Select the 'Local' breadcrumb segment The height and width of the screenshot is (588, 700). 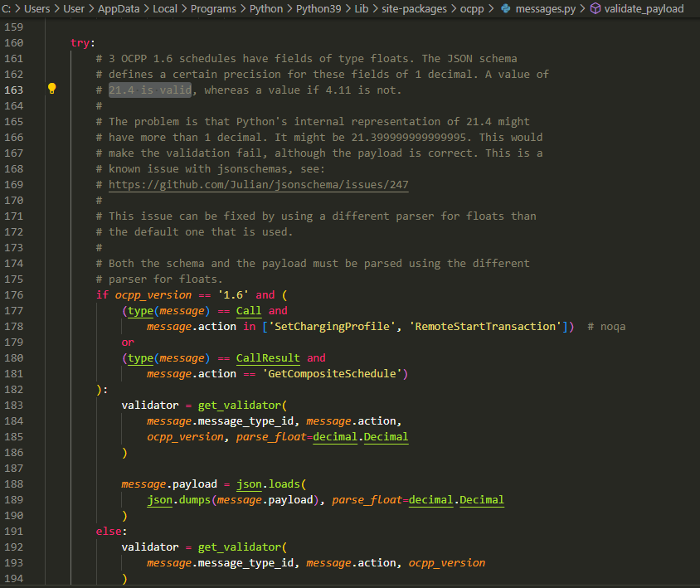point(165,8)
